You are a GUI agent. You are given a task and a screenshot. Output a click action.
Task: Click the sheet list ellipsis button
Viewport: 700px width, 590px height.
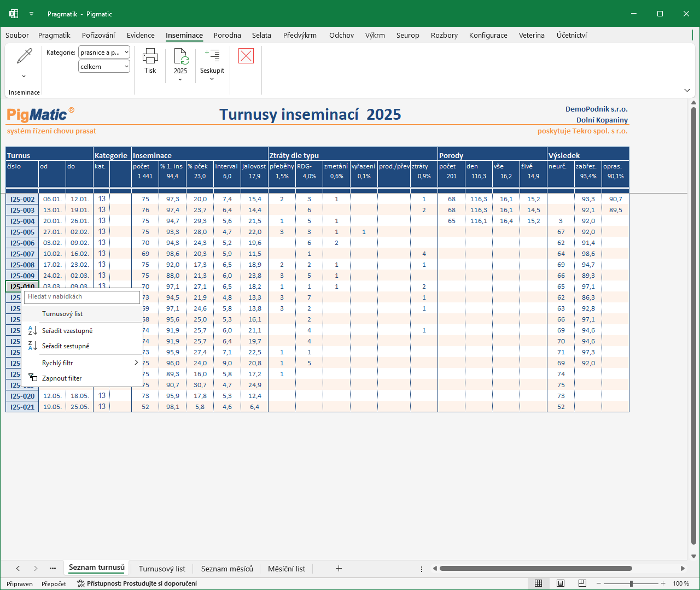[x=52, y=569]
